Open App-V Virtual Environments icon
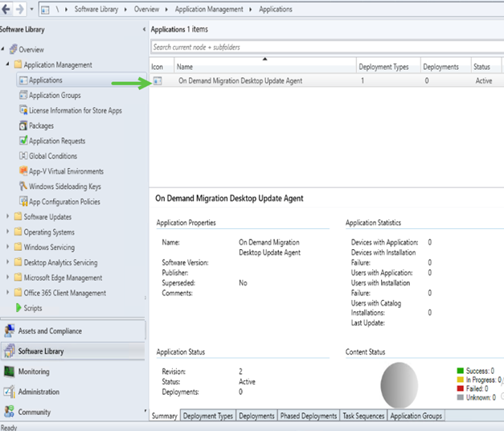 click(23, 171)
